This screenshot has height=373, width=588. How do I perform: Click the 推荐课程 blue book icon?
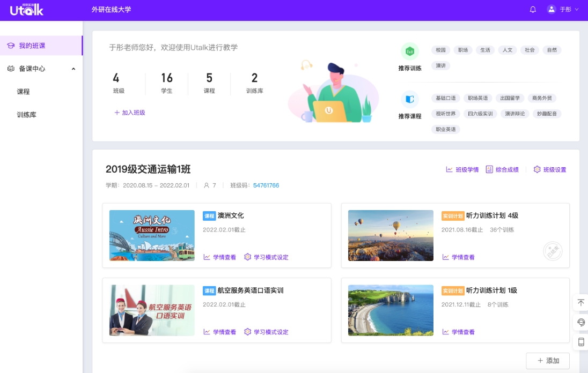tap(410, 99)
